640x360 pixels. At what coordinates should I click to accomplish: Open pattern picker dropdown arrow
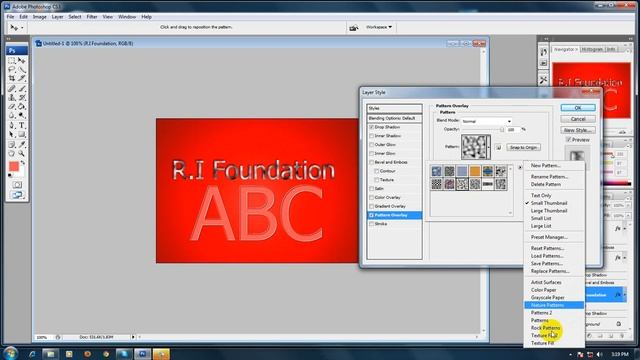(489, 147)
